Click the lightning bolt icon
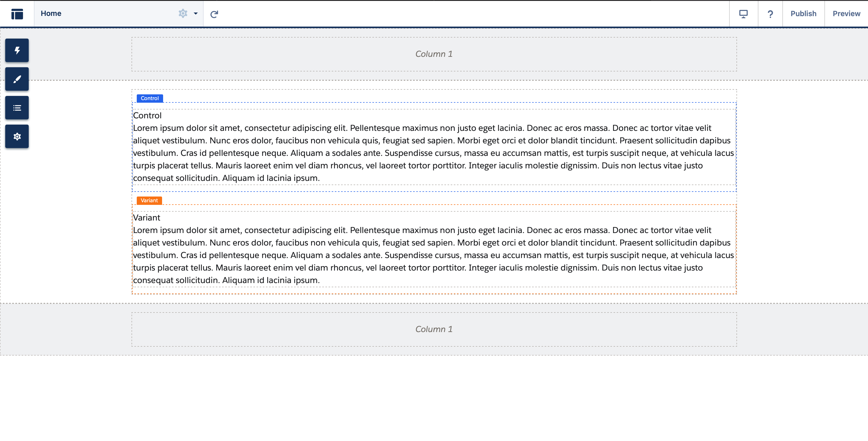 [16, 51]
